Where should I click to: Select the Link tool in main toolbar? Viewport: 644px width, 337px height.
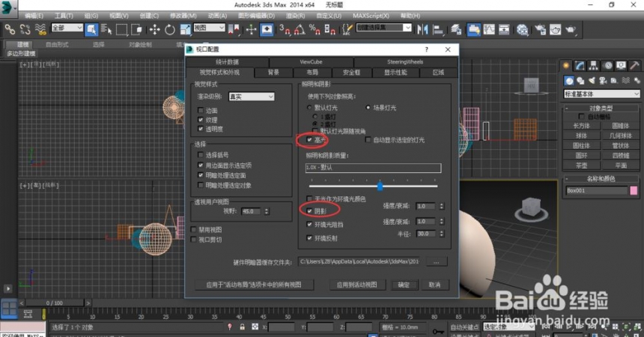point(10,29)
